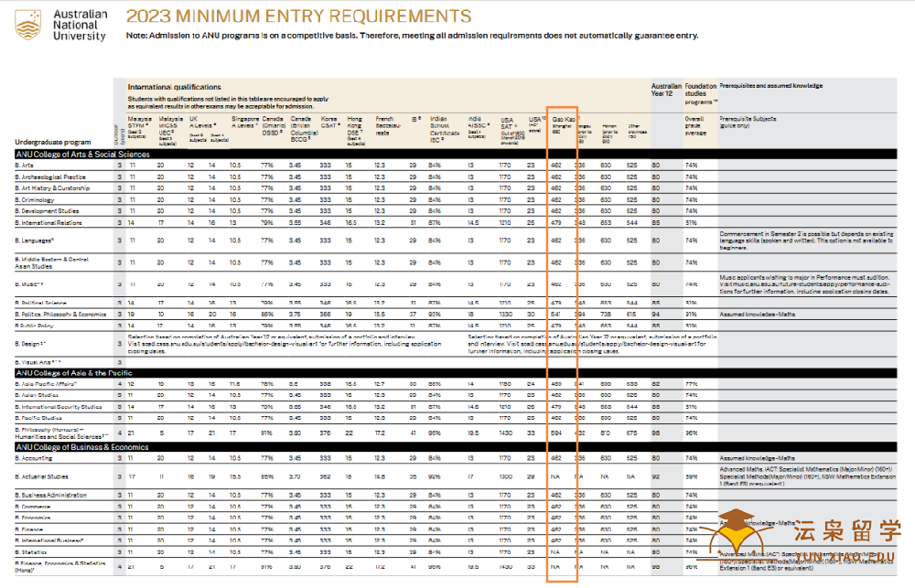Click the 'Australian Year 12' column header

click(x=666, y=90)
